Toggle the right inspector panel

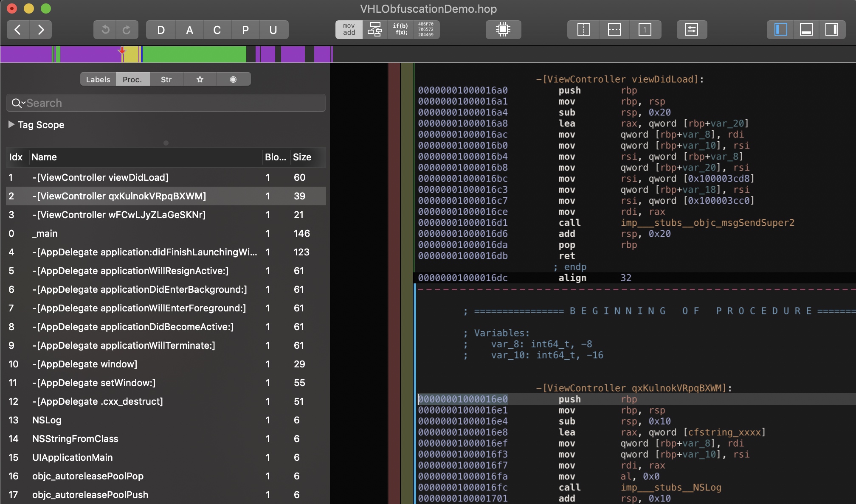coord(831,30)
